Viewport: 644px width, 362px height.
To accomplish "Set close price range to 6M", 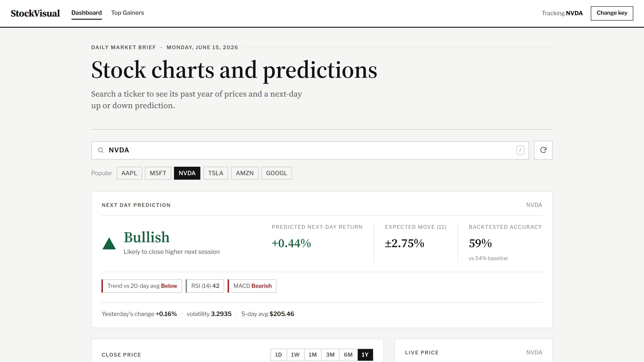I will 348,354.
